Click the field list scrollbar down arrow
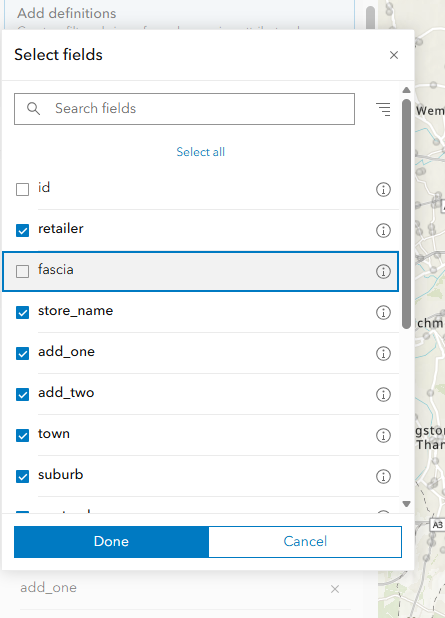Image resolution: width=445 pixels, height=618 pixels. [x=406, y=504]
